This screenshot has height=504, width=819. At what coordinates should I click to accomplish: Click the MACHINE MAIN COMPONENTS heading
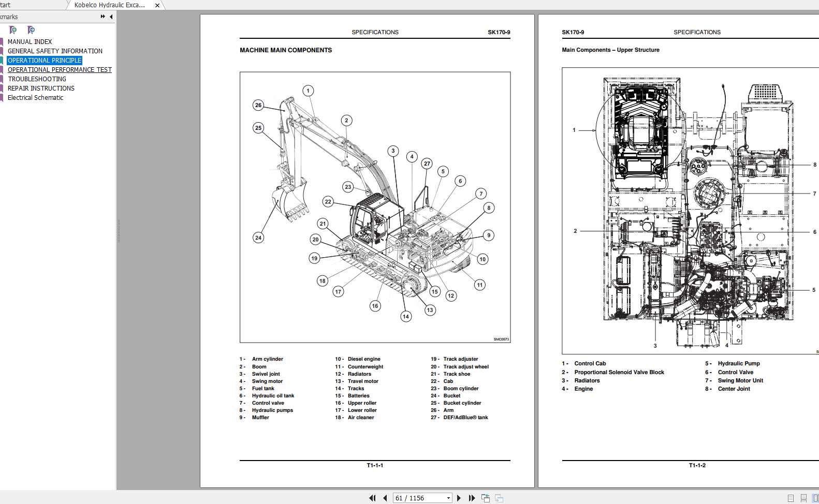coord(286,50)
